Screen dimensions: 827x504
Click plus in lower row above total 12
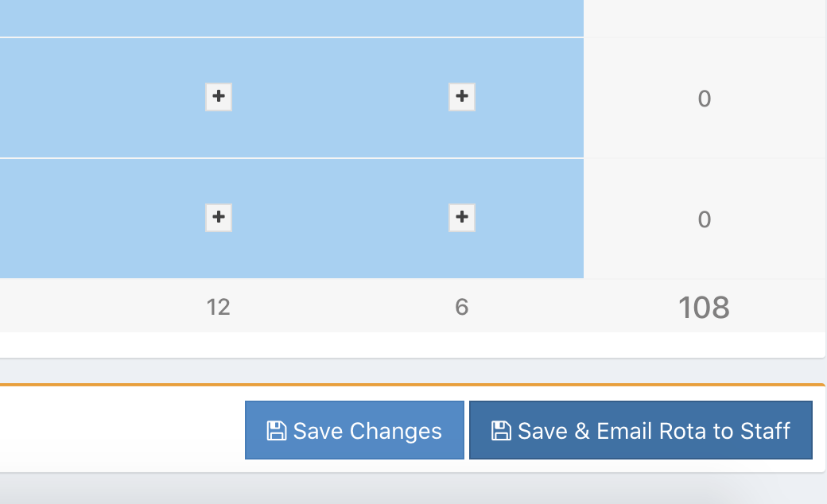click(219, 217)
